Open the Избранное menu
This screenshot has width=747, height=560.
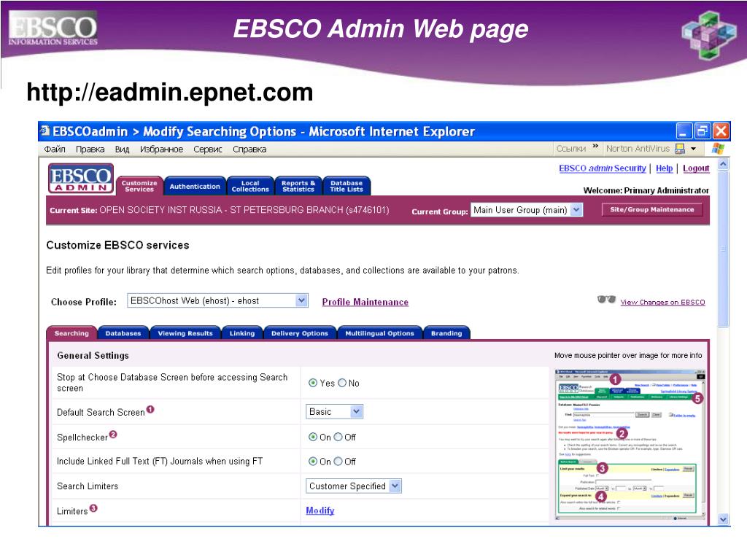161,149
